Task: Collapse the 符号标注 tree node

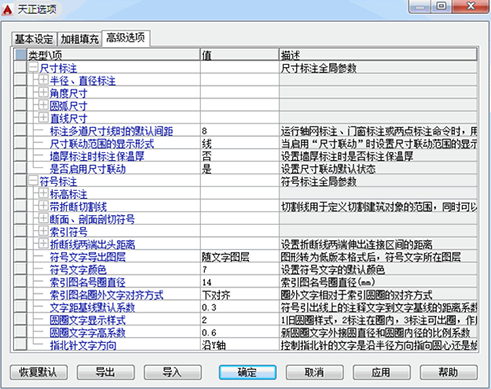Action: tap(33, 181)
